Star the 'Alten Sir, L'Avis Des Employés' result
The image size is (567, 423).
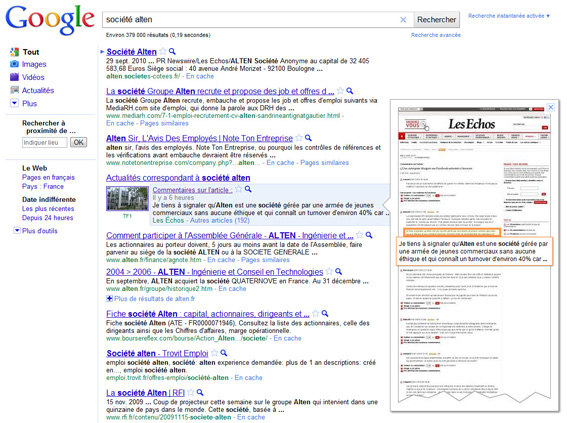299,138
